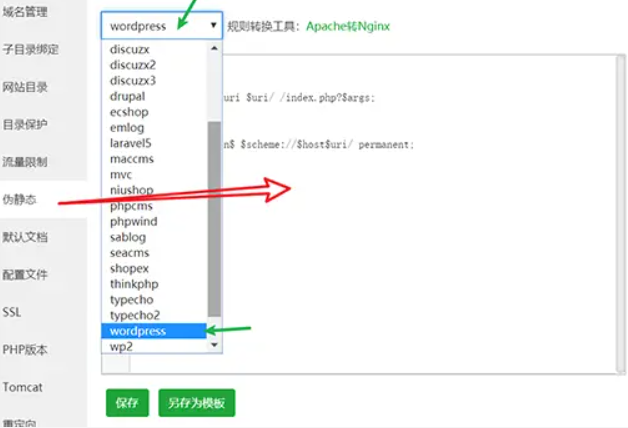Open Apache转Nginx conversion tool link

348,26
